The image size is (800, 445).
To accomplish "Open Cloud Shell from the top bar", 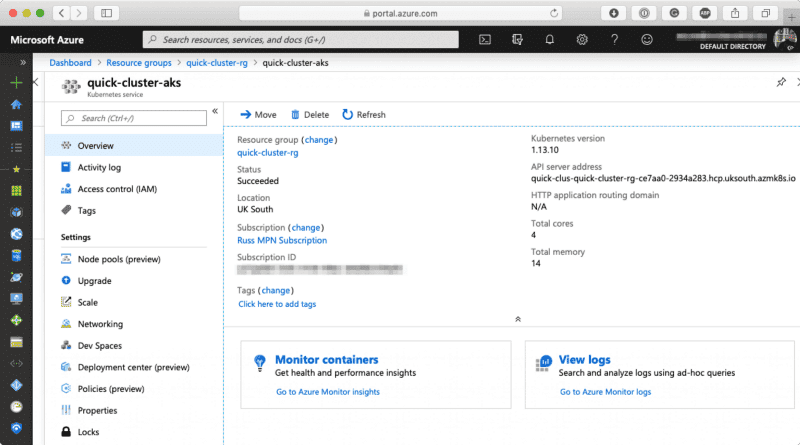I will 484,40.
